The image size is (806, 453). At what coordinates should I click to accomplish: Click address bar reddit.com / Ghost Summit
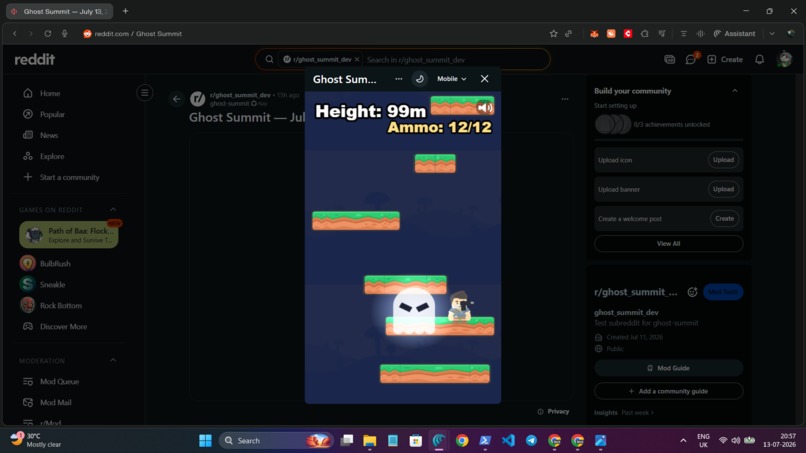coord(138,33)
